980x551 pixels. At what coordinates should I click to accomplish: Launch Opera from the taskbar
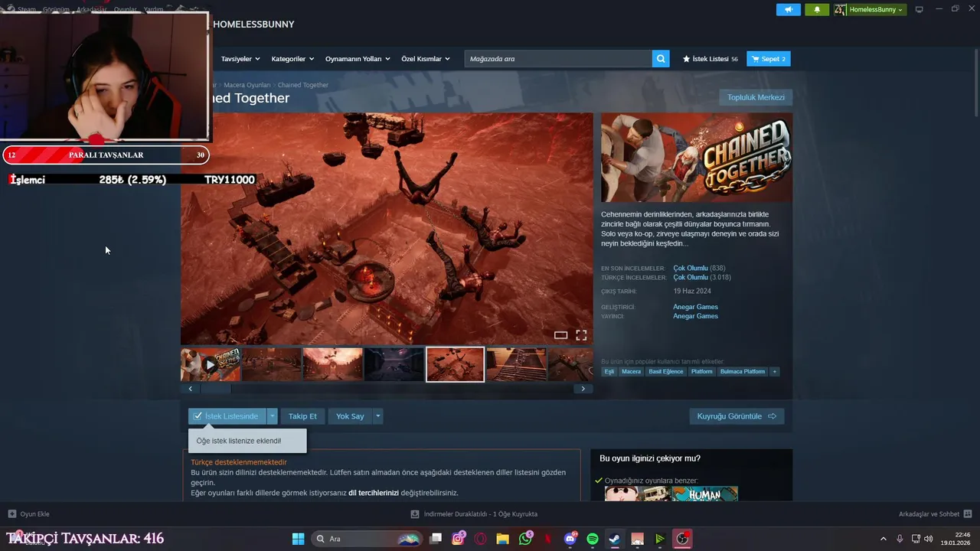(x=480, y=539)
